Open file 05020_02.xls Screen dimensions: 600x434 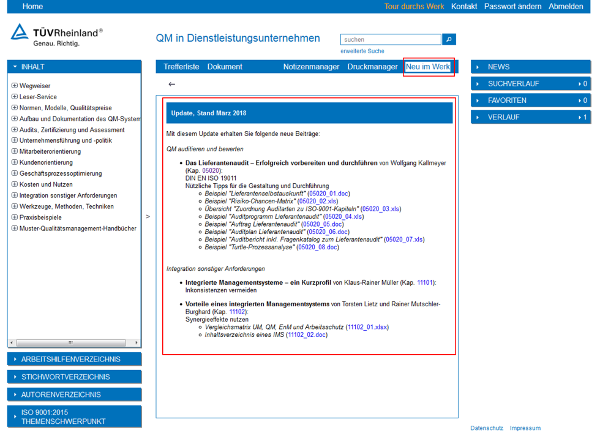(x=318, y=201)
